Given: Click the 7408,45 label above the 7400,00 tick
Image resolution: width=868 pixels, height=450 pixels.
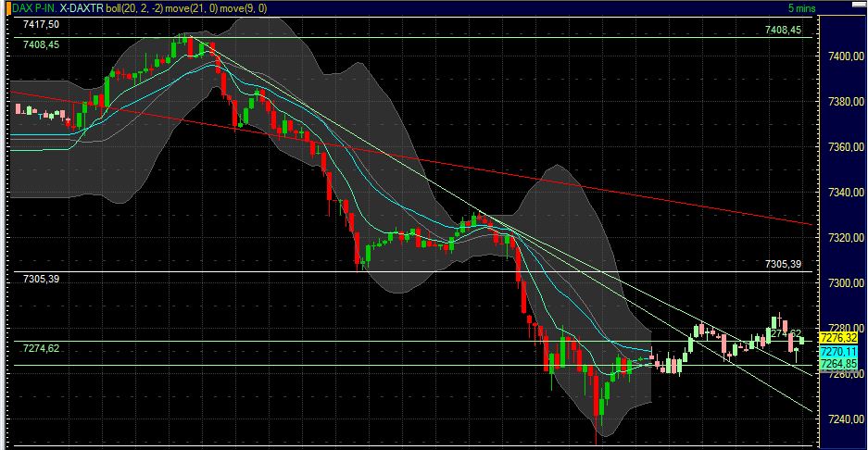Looking at the screenshot, I should click(x=783, y=30).
